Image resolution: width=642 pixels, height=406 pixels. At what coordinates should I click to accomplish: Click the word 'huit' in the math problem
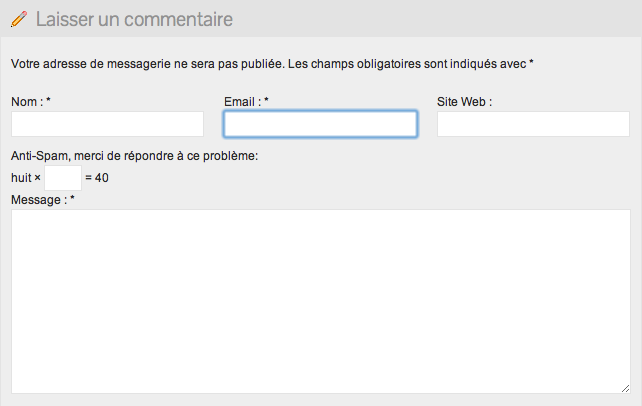tap(21, 178)
